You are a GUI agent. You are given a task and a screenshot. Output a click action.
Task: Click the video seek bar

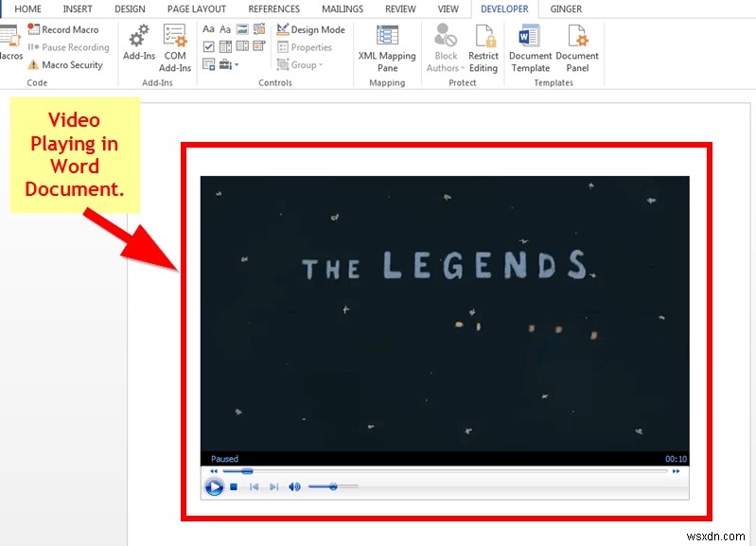tap(445, 470)
